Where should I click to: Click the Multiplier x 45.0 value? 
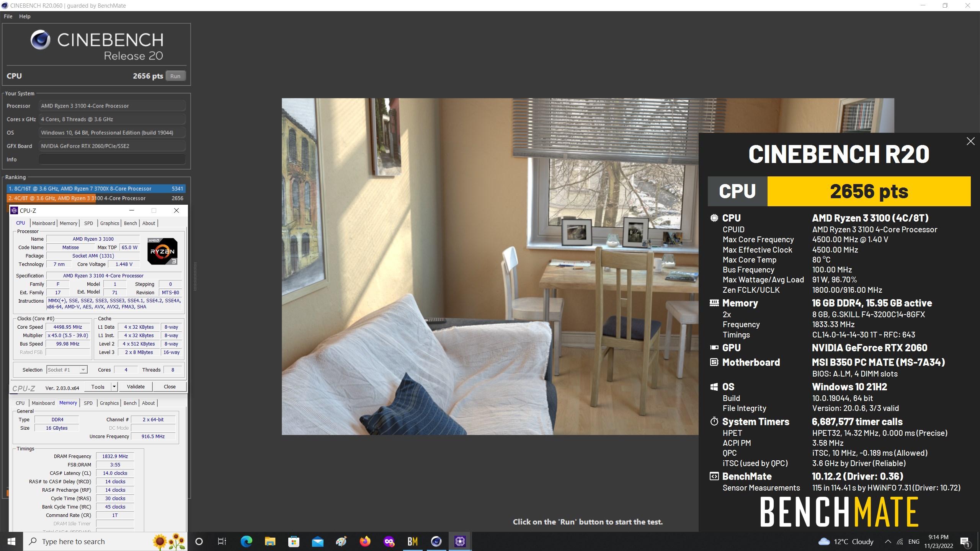pos(68,336)
